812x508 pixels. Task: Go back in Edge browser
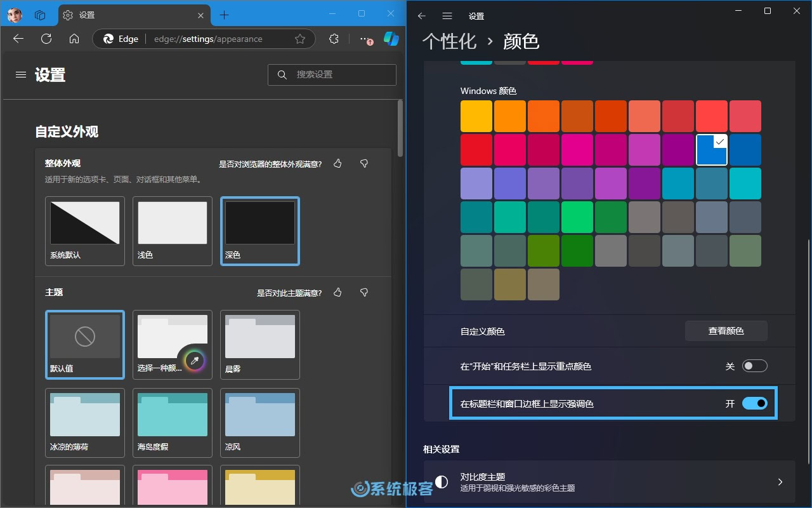coord(18,39)
